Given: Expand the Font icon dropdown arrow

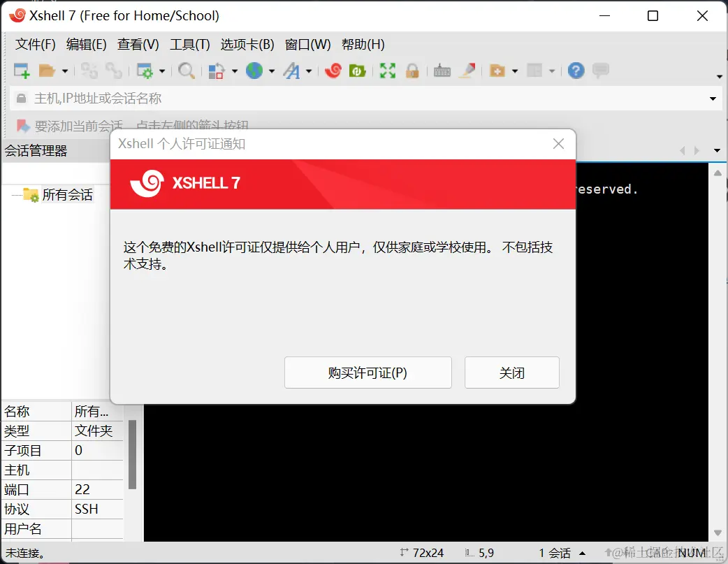Looking at the screenshot, I should pos(309,71).
